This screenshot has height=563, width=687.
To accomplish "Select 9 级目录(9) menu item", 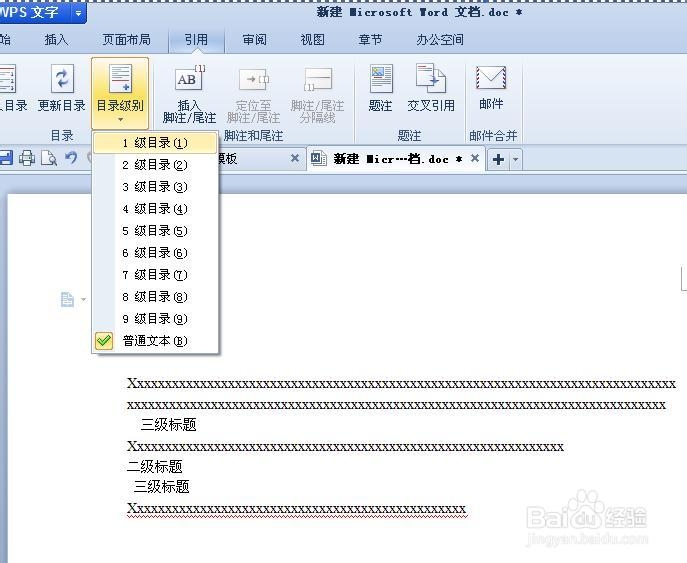I will [155, 319].
